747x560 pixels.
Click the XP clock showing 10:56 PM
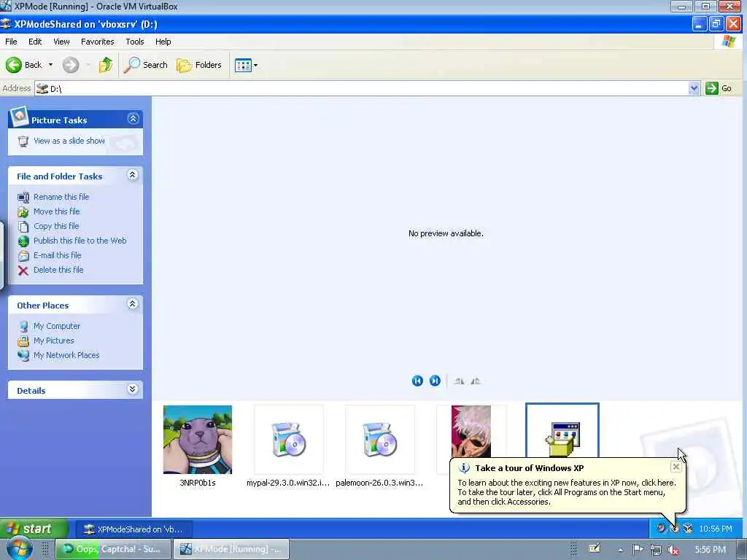tap(716, 529)
